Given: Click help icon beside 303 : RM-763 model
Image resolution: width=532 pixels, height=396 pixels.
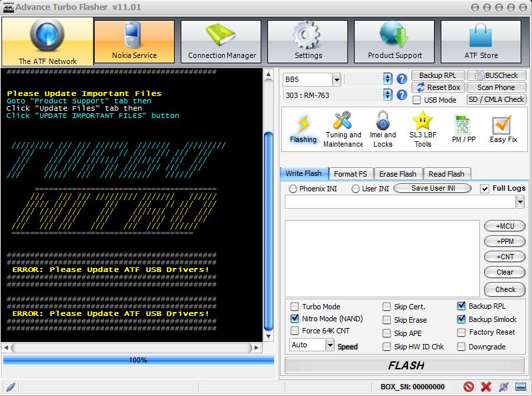Looking at the screenshot, I should [x=402, y=95].
